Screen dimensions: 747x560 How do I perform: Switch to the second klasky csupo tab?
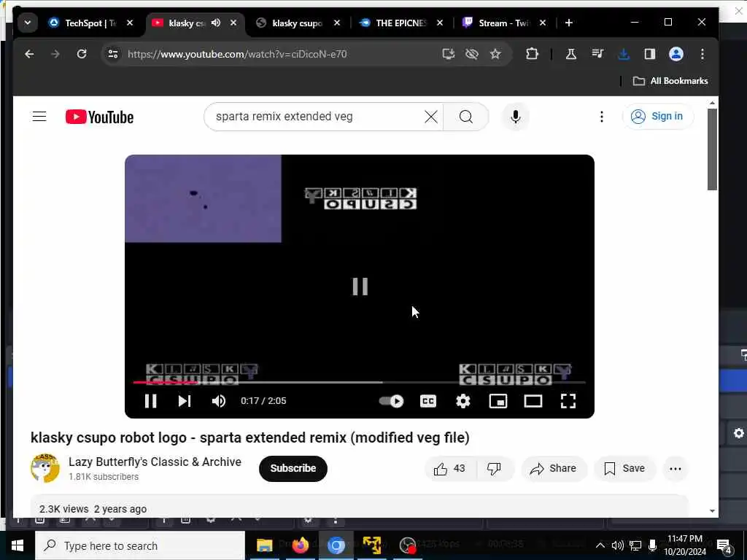click(297, 23)
